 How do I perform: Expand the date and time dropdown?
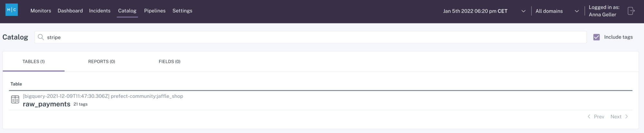coord(524,11)
